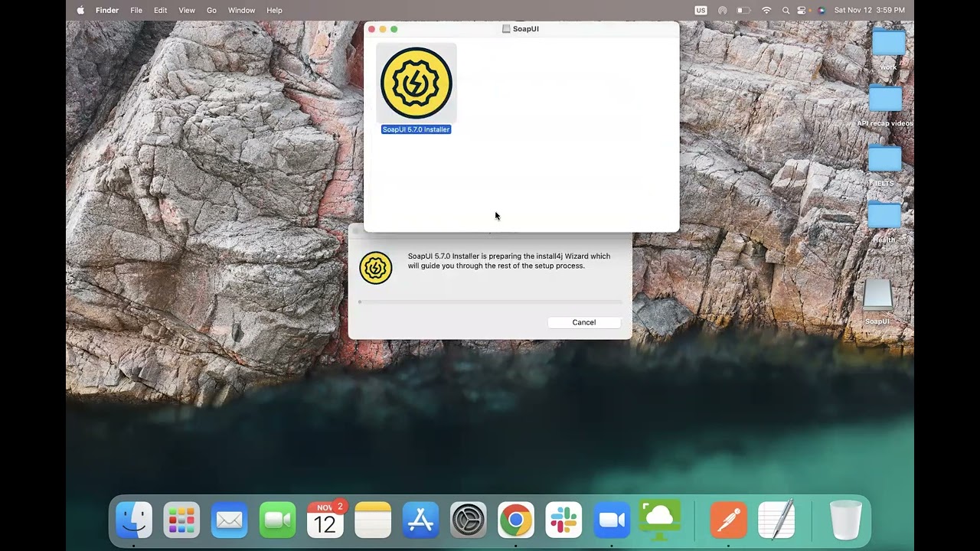
Task: Check the battery status icon
Action: point(743,10)
